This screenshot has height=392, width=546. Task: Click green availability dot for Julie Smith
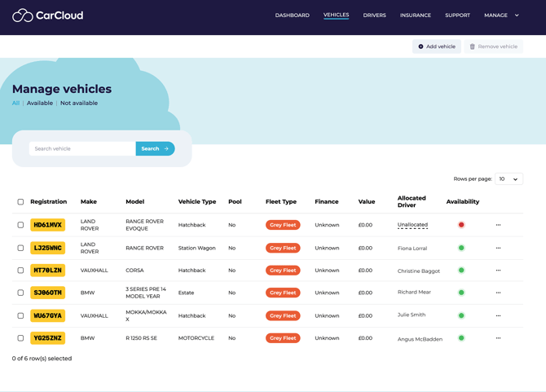(x=461, y=315)
